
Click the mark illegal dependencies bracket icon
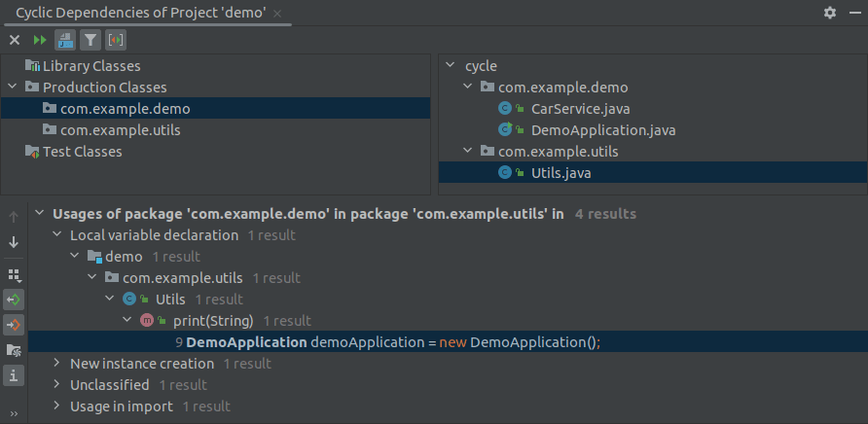pyautogui.click(x=116, y=40)
